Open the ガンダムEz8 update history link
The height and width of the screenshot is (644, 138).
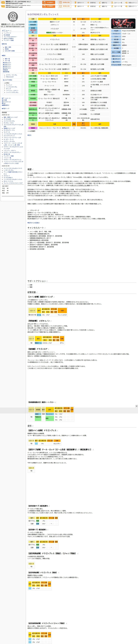point(7,119)
